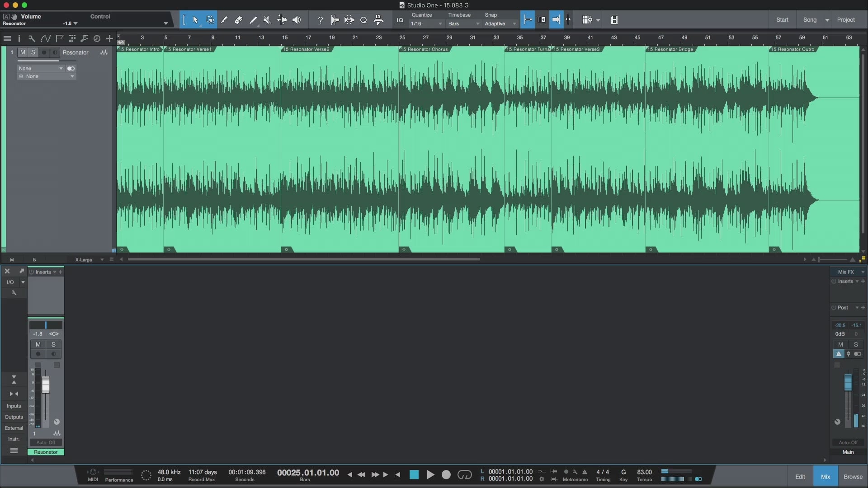Adjust the Resonator channel pan control
868x488 pixels.
click(x=46, y=325)
